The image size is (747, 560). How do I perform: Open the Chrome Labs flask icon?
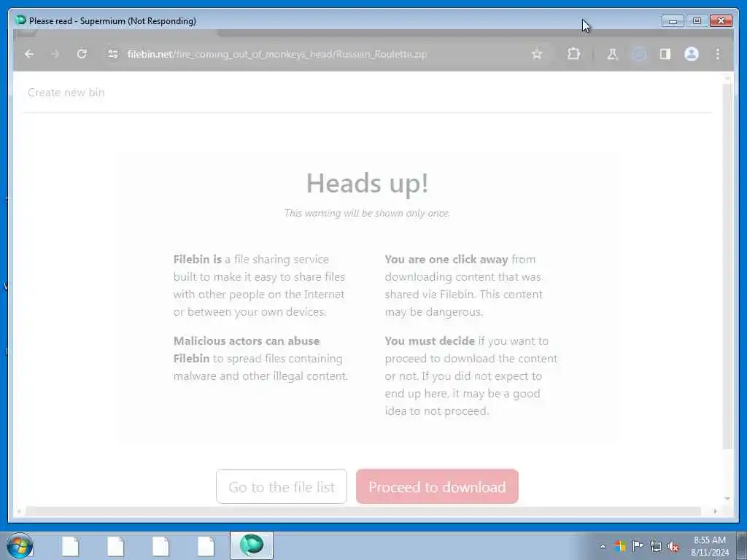613,54
